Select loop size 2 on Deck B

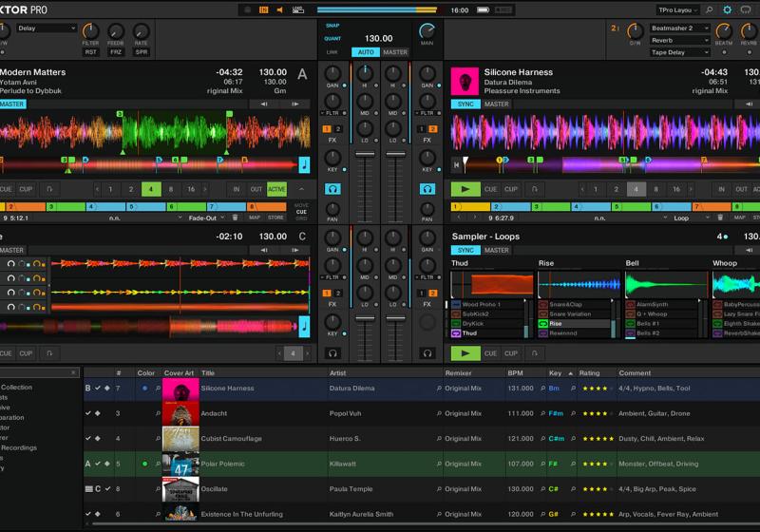click(x=616, y=189)
